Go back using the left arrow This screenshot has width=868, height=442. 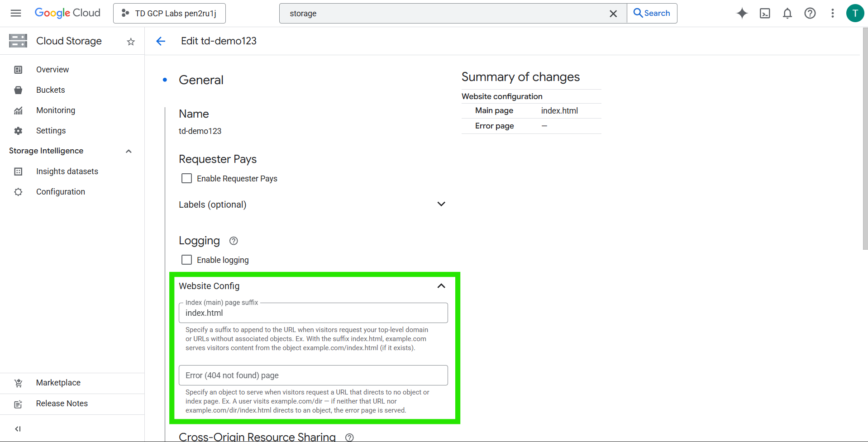tap(161, 41)
